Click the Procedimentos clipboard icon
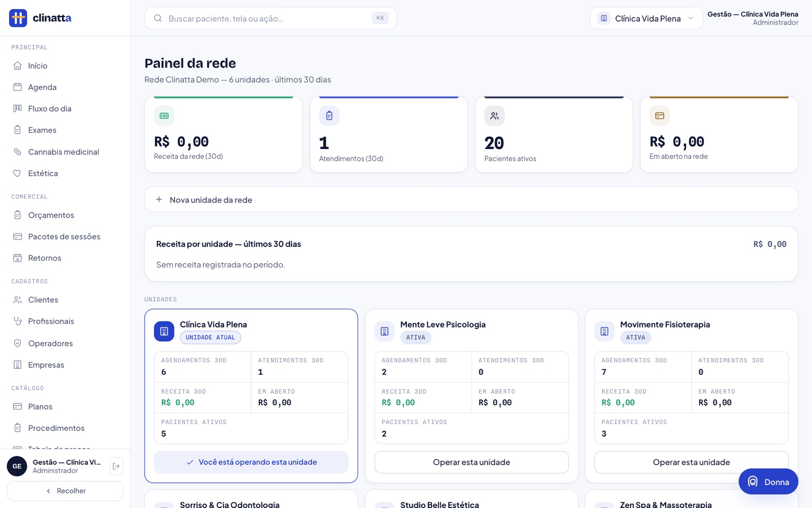 click(x=18, y=428)
